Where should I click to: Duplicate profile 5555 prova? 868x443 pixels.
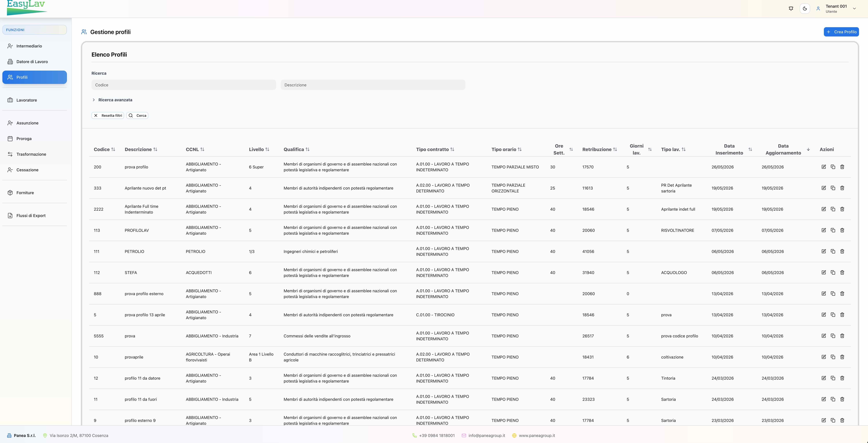(x=833, y=336)
